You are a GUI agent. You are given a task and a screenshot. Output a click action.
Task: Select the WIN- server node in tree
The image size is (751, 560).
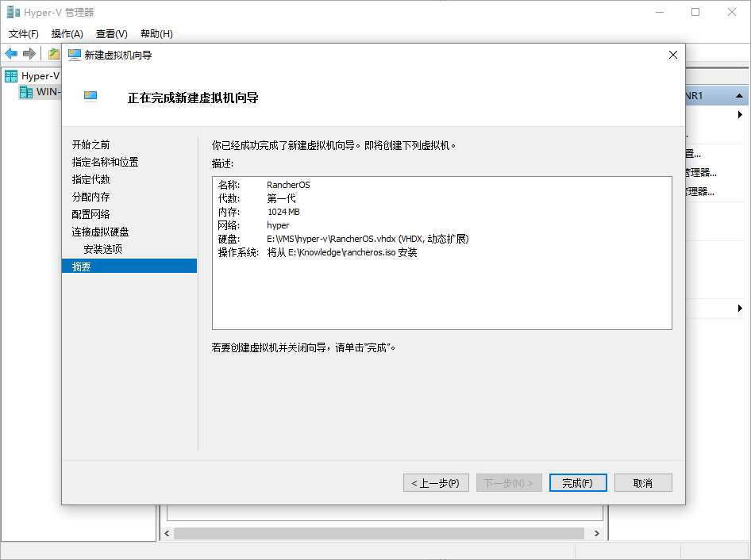click(40, 92)
